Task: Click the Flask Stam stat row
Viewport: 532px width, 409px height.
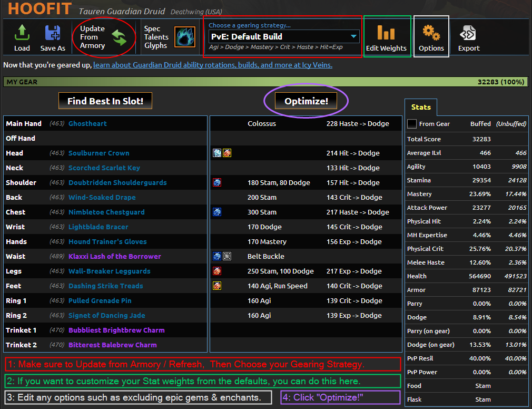Action: click(467, 400)
